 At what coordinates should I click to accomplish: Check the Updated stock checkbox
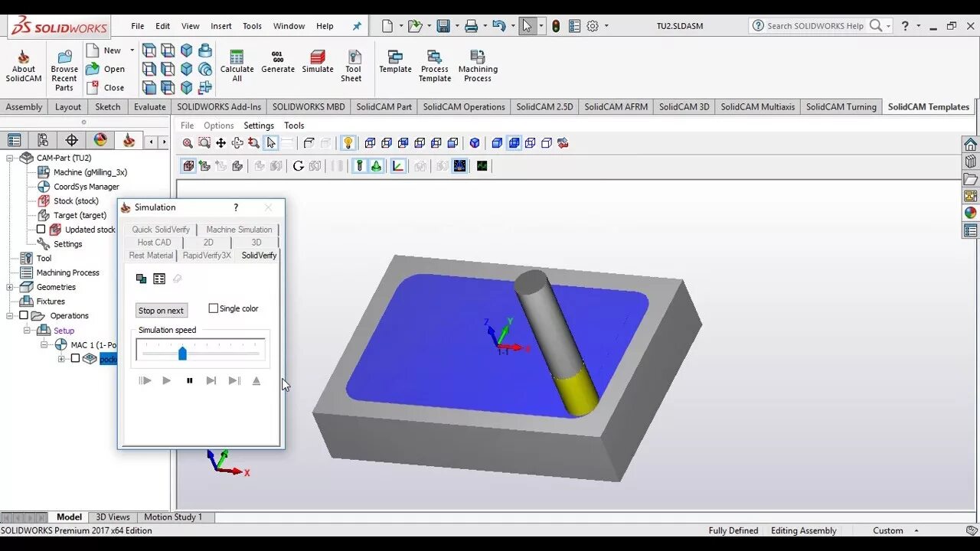click(41, 230)
